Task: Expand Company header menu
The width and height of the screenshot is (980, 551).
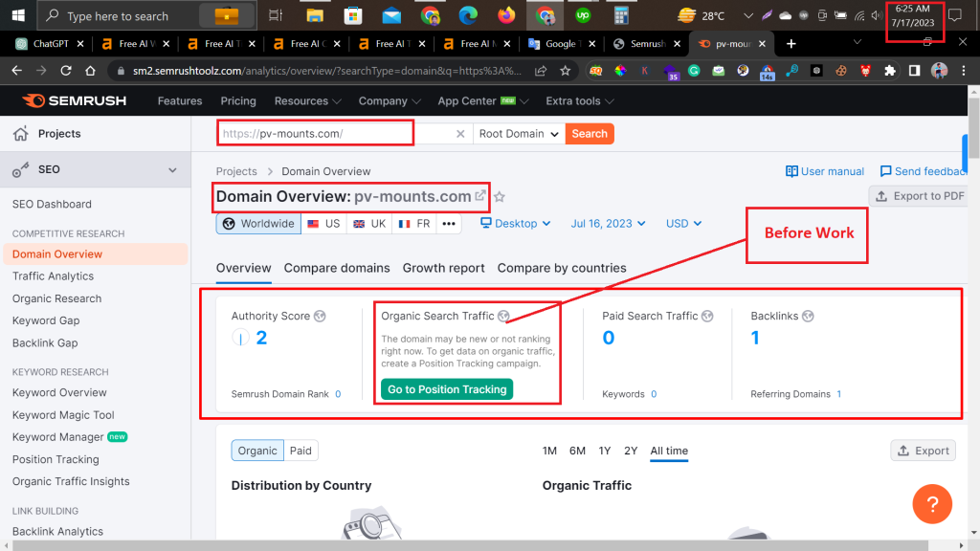Action: coord(390,100)
